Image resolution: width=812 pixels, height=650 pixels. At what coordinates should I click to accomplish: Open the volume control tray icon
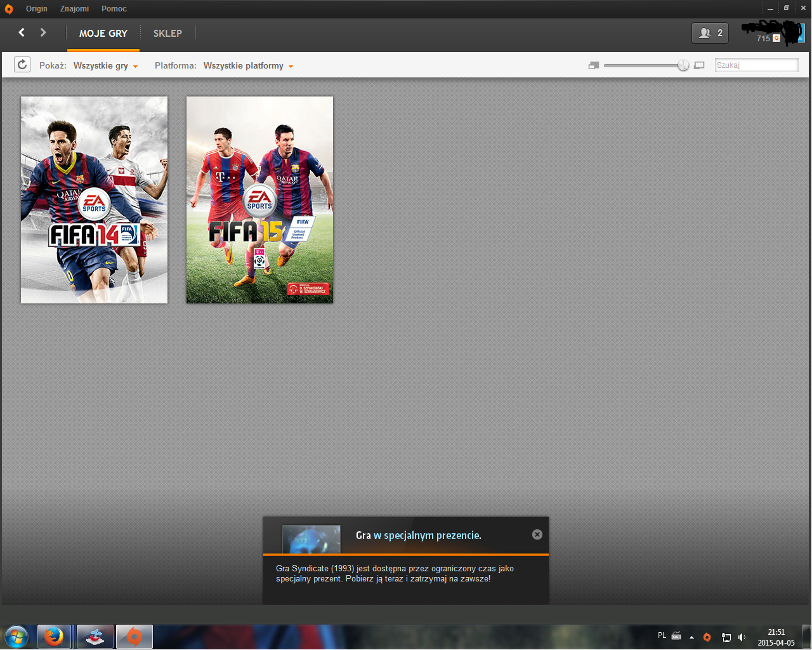[x=742, y=637]
